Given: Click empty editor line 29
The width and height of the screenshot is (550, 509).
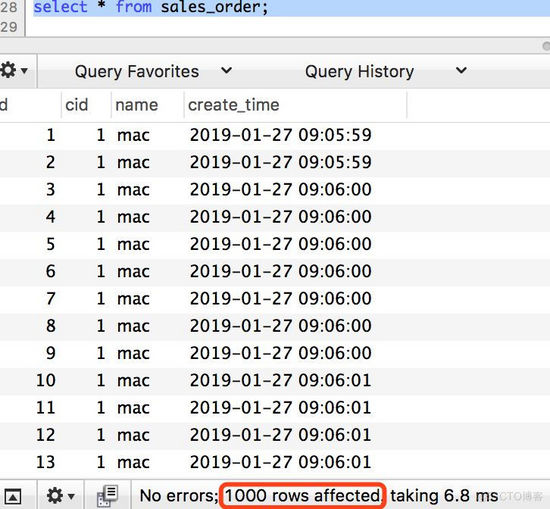Looking at the screenshot, I should [288, 27].
